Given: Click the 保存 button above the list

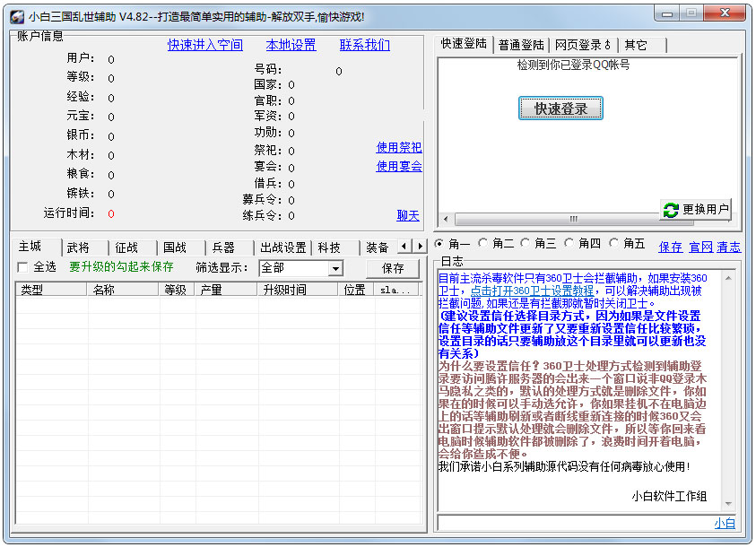Looking at the screenshot, I should (393, 268).
